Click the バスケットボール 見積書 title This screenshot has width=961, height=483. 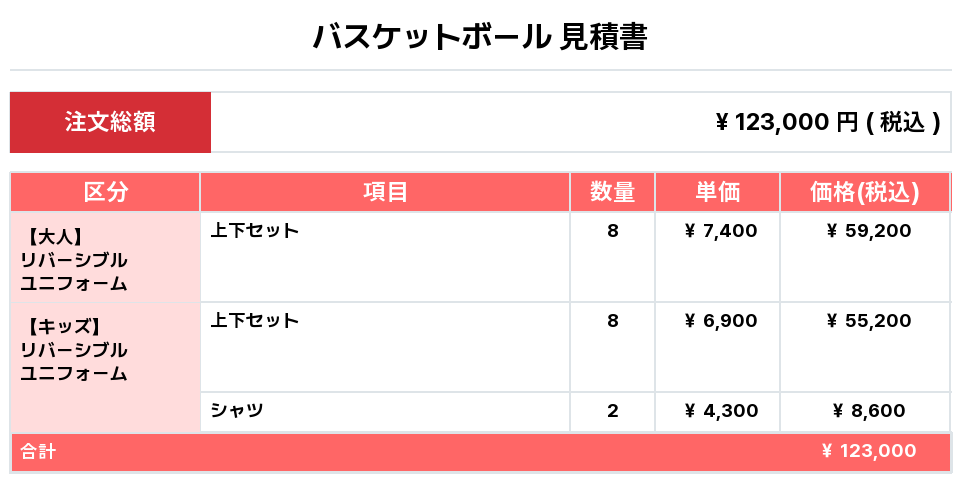pos(480,37)
